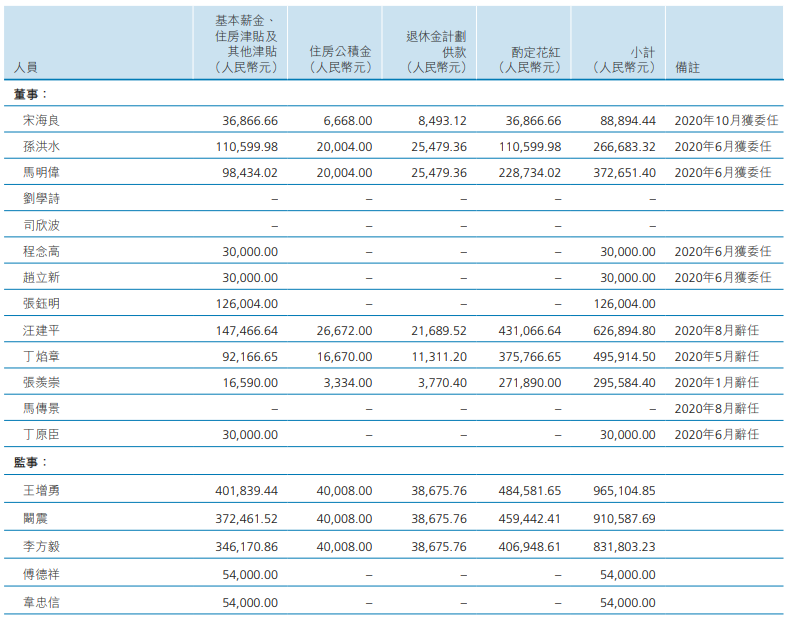Select the name 闞震
This screenshot has height=620, width=786.
(x=35, y=518)
